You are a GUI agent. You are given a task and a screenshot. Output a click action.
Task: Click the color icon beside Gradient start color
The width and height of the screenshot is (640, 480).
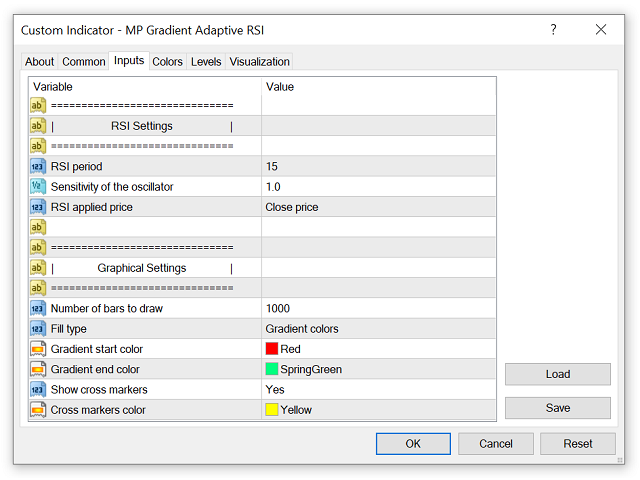38,349
